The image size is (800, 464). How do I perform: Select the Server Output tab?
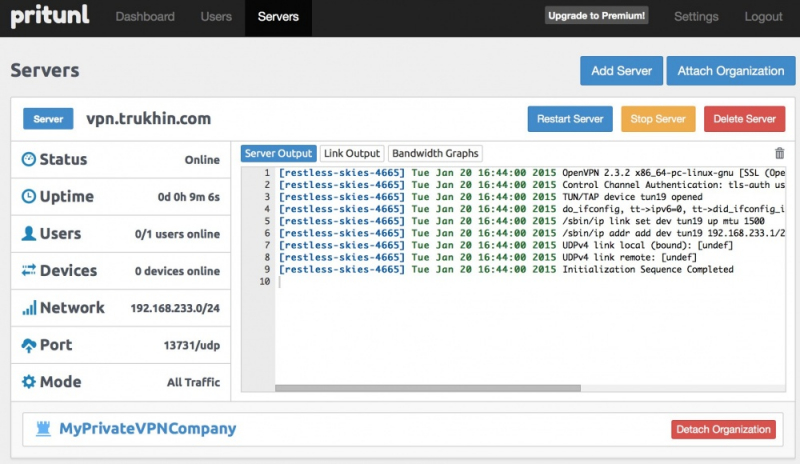278,153
